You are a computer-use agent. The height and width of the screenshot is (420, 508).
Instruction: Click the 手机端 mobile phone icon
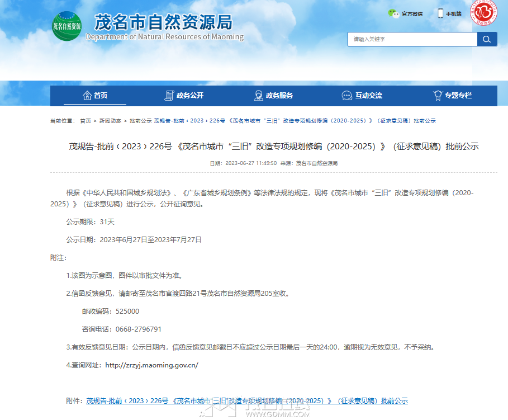pyautogui.click(x=440, y=13)
